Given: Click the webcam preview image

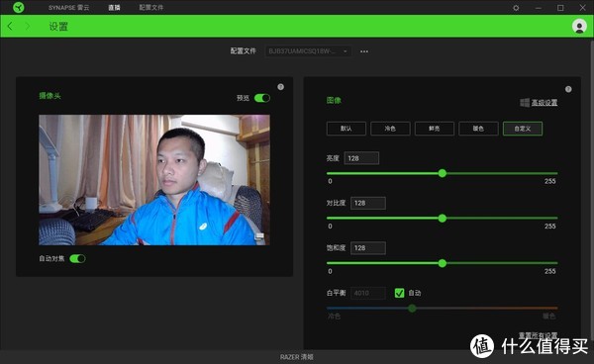Looking at the screenshot, I should click(154, 180).
